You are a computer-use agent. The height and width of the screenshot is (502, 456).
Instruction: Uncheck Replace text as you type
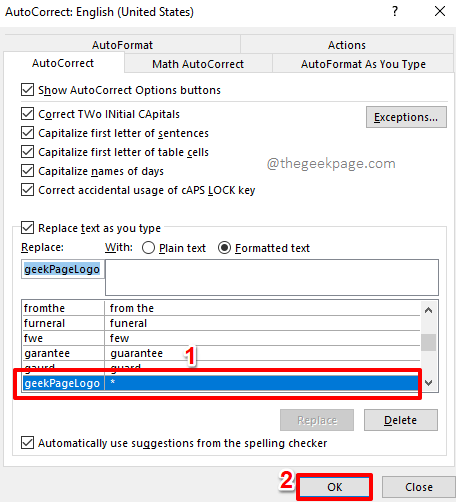(27, 228)
